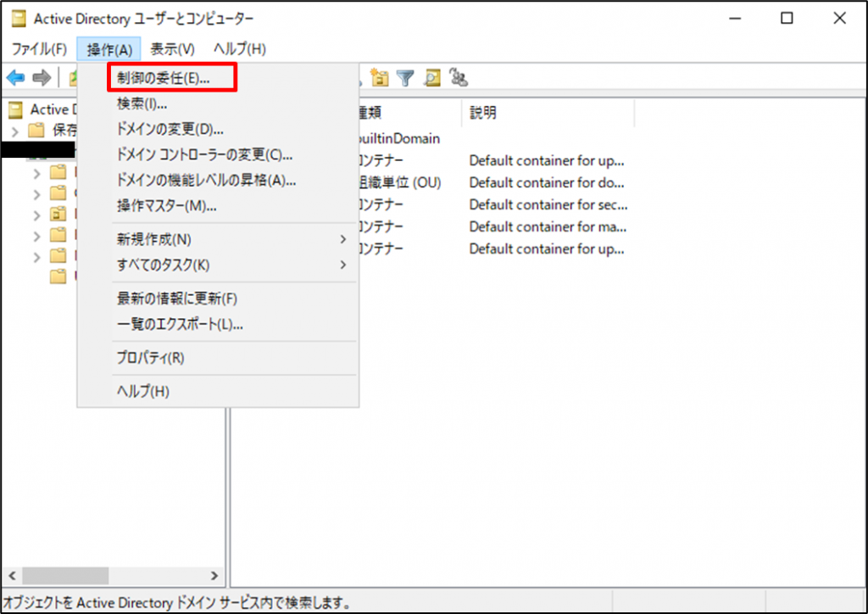Click the blue Back arrow in toolbar
The height and width of the screenshot is (614, 868).
coord(15,77)
